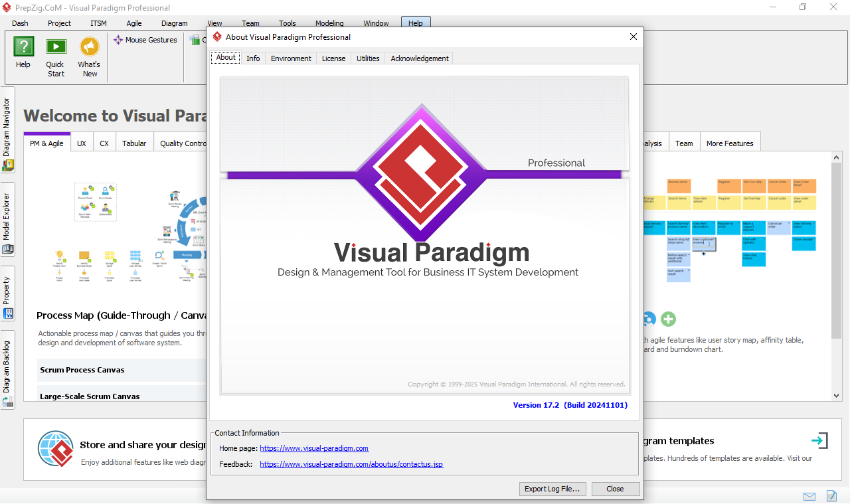This screenshot has width=850, height=504.
Task: Open the Diagram Navigator side panel
Action: (x=7, y=129)
